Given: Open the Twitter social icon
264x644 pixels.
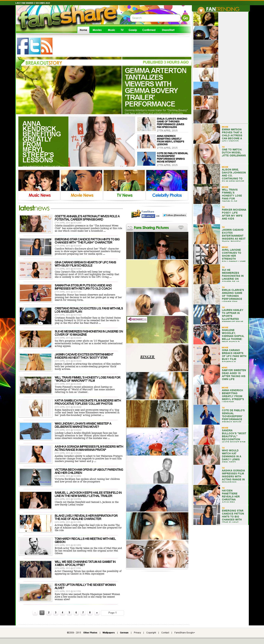Looking at the screenshot, I should [35, 46].
